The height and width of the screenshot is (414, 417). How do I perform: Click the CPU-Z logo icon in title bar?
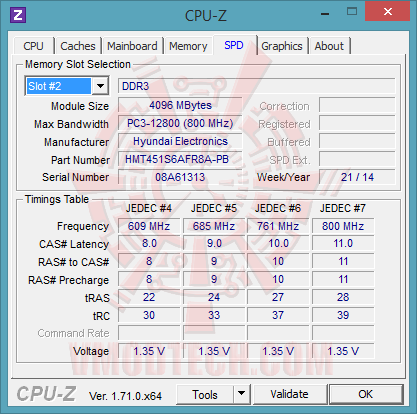[x=18, y=15]
